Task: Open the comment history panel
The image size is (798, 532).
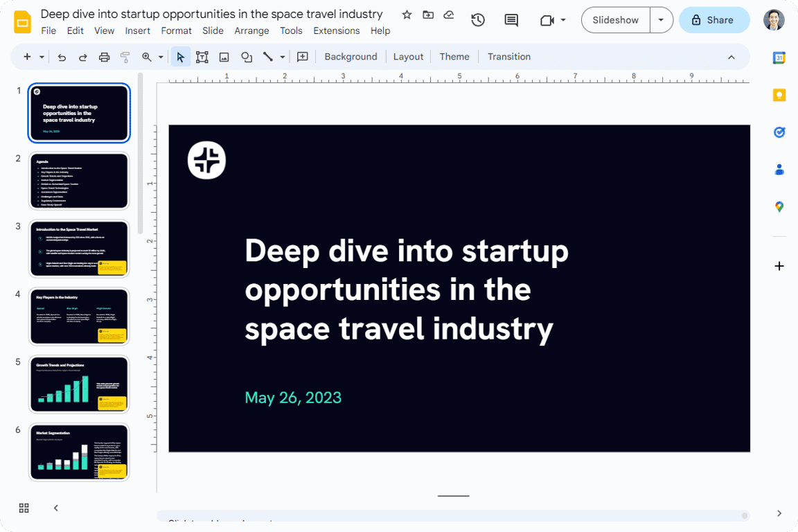Action: [511, 20]
